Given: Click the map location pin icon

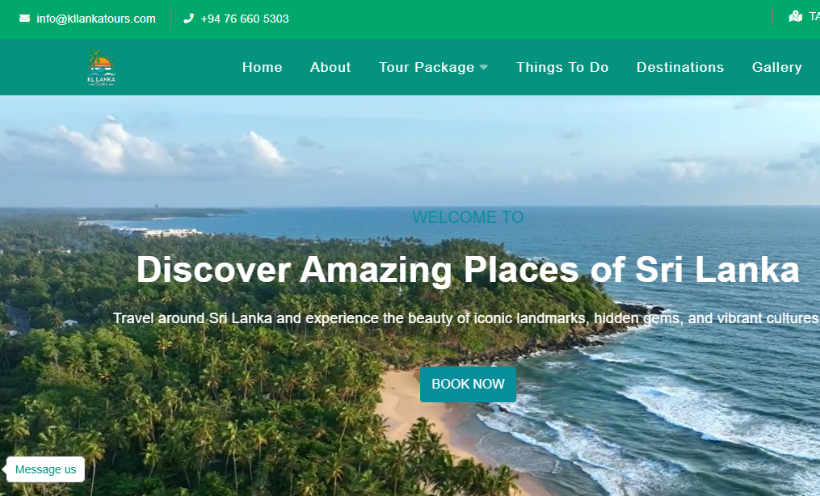Looking at the screenshot, I should (x=795, y=17).
